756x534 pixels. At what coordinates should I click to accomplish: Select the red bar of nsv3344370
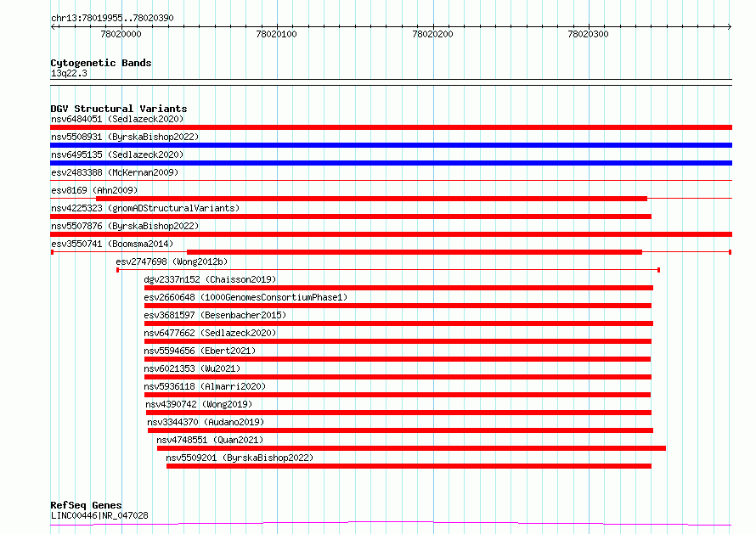point(401,430)
